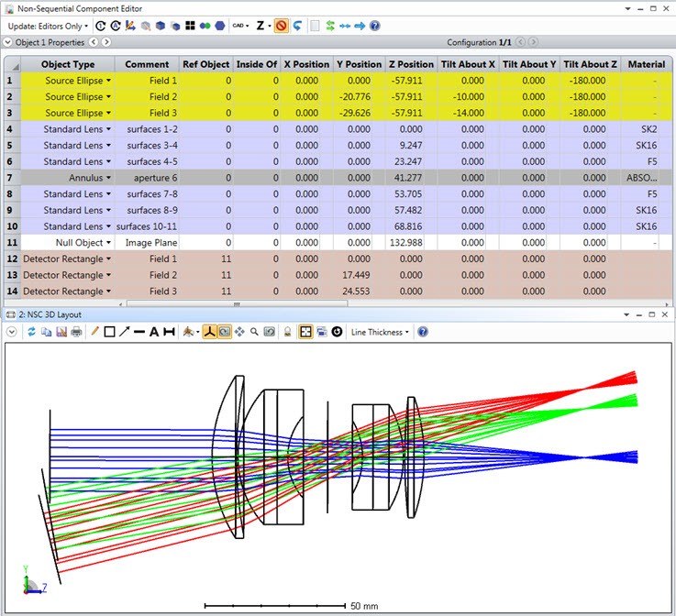Go to previous object properties arrow
This screenshot has width=676, height=616.
94,42
